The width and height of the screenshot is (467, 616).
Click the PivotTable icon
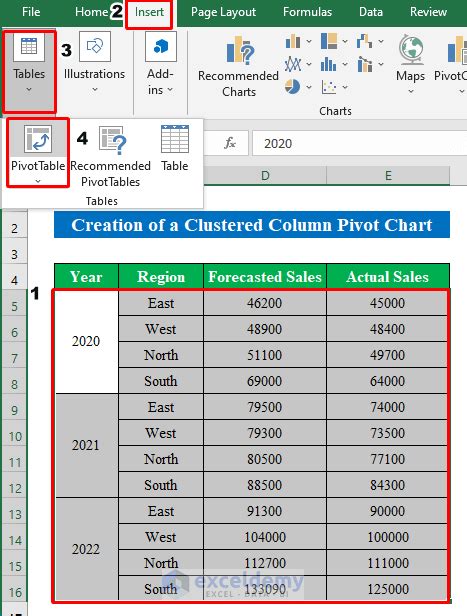coord(38,139)
